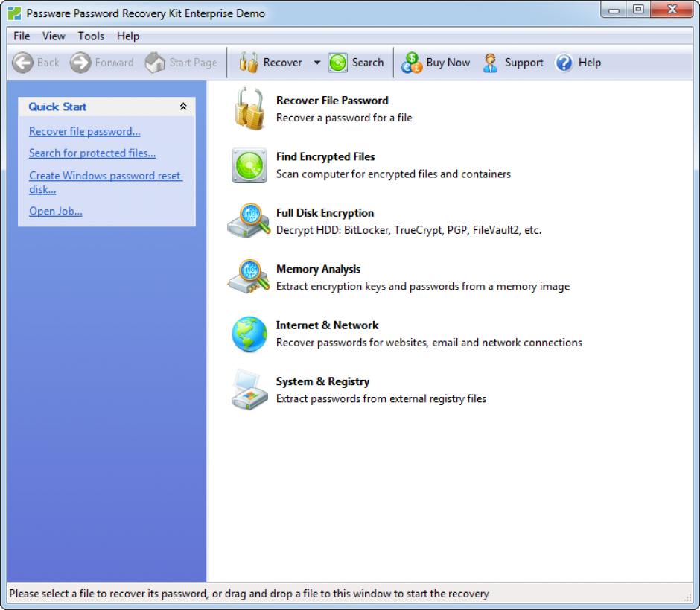Open the Tools menu
700x610 pixels.
(x=91, y=36)
